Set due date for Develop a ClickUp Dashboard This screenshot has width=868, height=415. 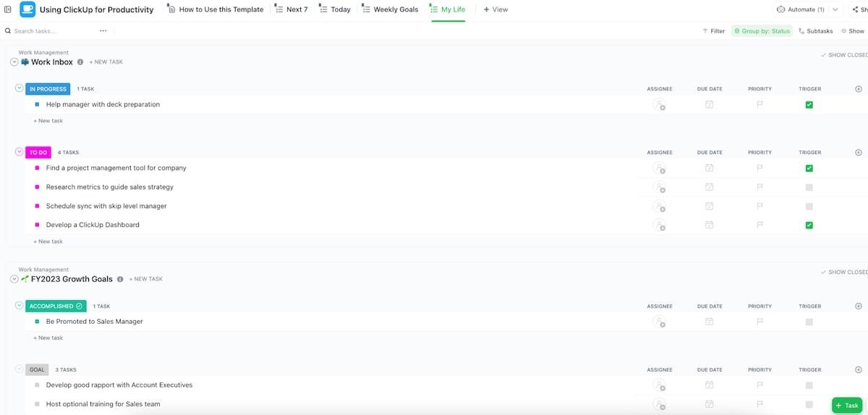pos(710,225)
